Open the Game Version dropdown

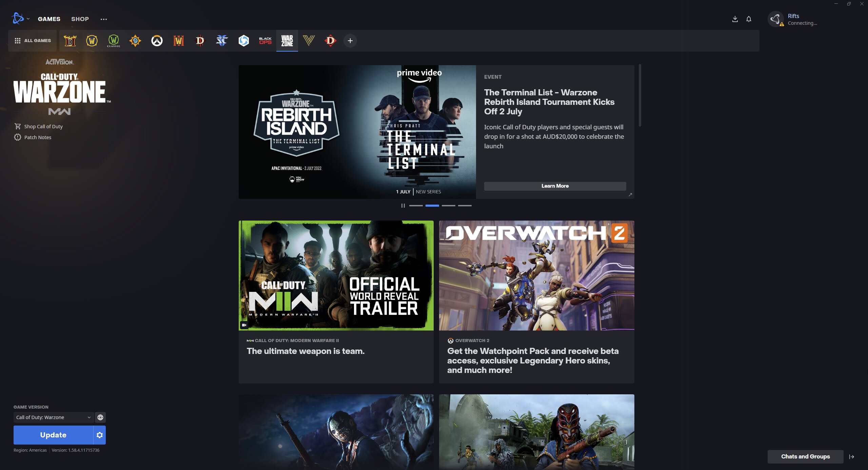[54, 417]
